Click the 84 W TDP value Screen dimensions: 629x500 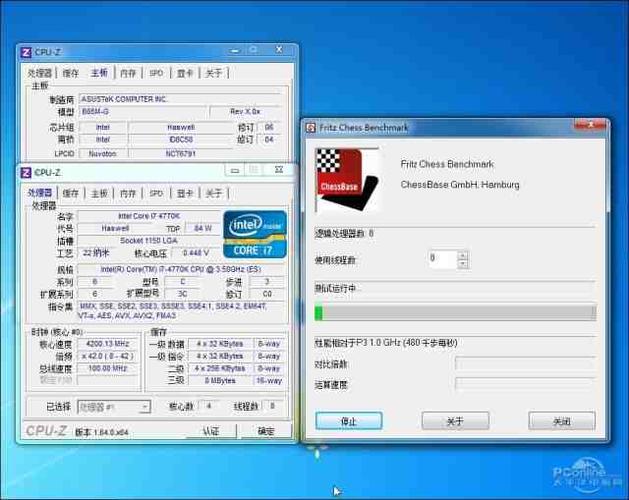[x=203, y=228]
